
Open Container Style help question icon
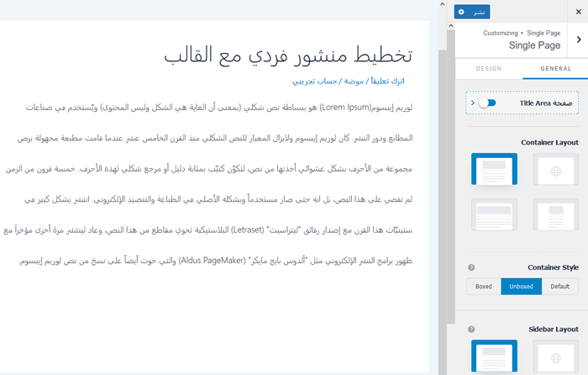471,267
